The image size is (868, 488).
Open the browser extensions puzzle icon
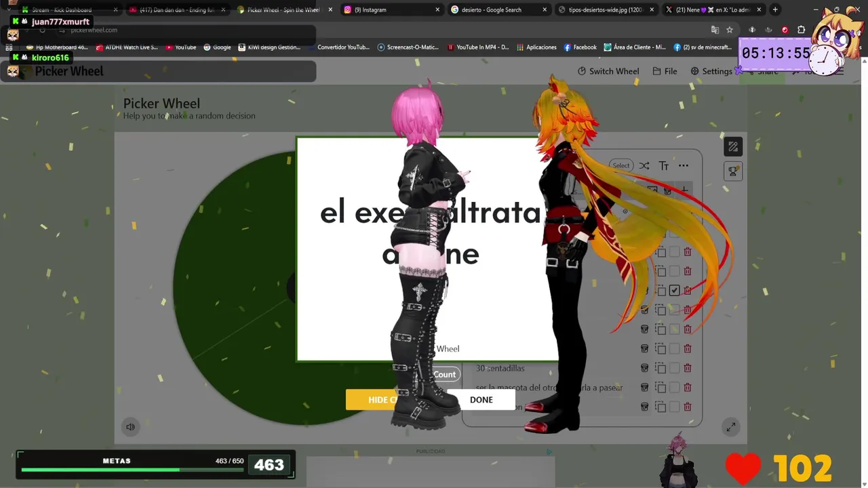(x=801, y=30)
